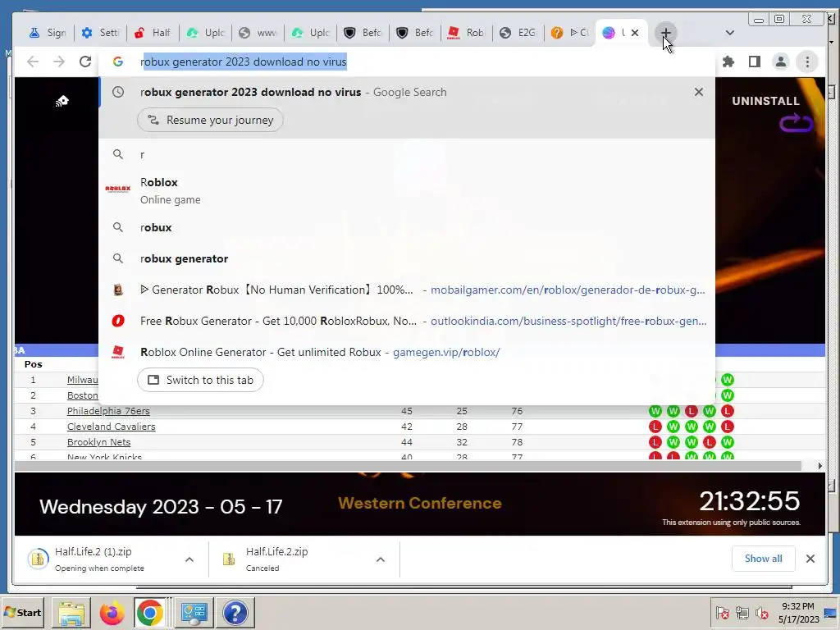This screenshot has height=630, width=840.
Task: Click Show all downloads
Action: pos(763,558)
